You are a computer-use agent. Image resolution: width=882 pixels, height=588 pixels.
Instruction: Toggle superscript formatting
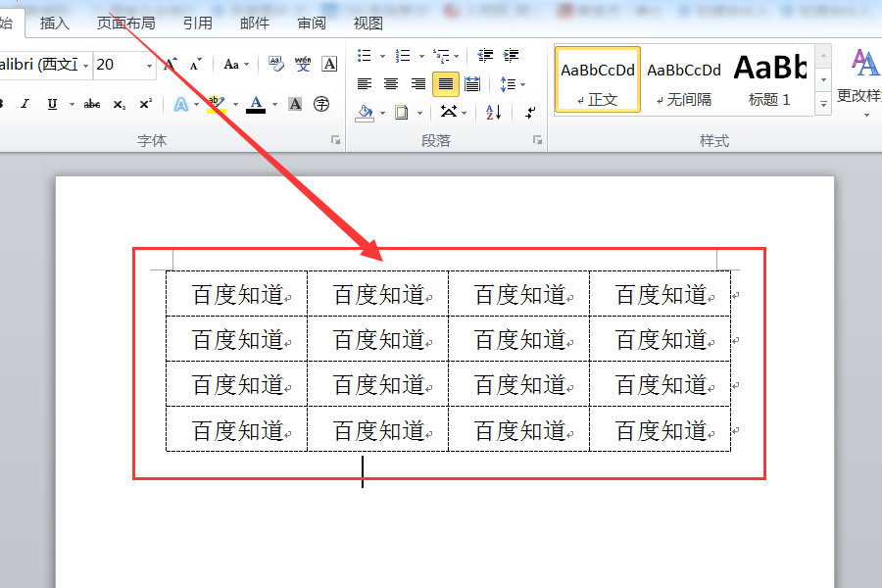(146, 104)
